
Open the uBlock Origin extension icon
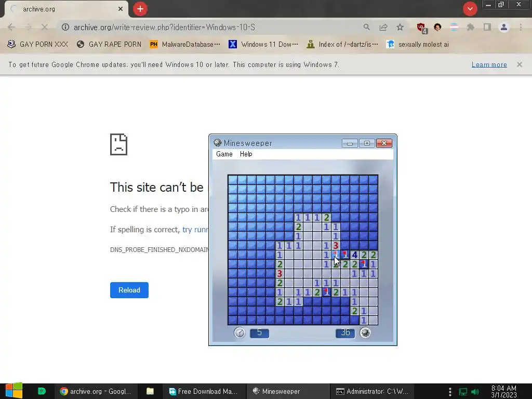(422, 28)
